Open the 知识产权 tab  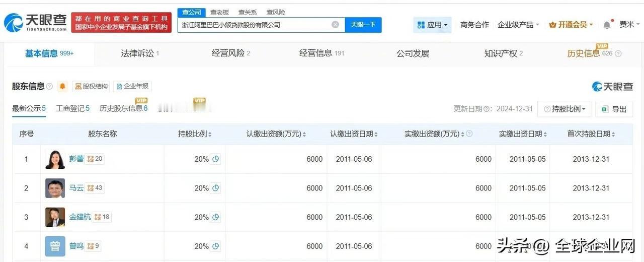503,53
